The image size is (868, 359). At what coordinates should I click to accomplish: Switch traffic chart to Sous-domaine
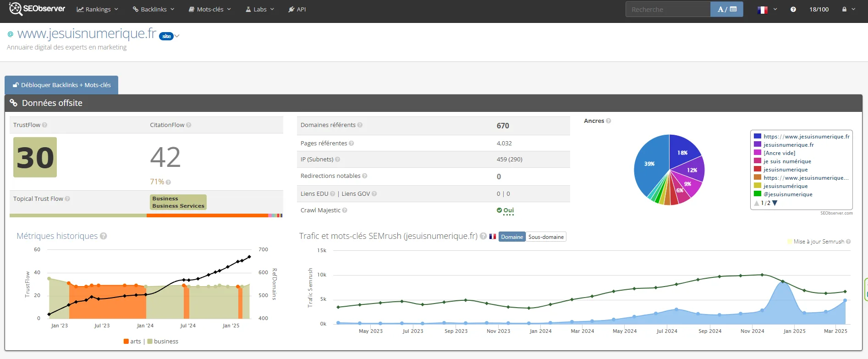[546, 237]
